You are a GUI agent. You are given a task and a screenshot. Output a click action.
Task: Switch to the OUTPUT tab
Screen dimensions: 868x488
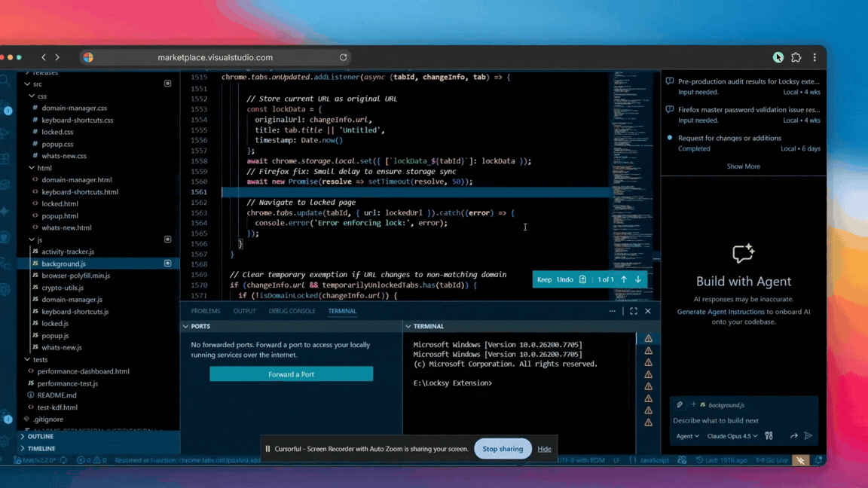[244, 310]
